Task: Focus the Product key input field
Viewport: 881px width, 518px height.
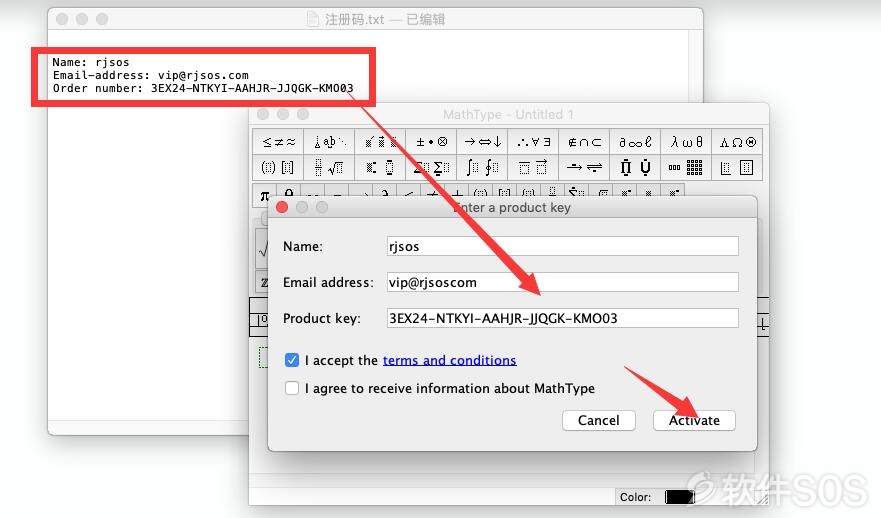Action: (562, 318)
